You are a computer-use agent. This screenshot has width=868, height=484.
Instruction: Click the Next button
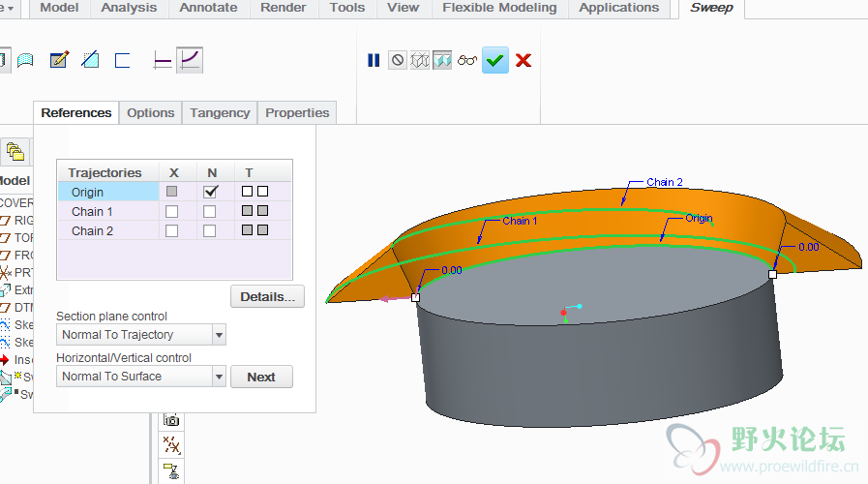coord(261,377)
